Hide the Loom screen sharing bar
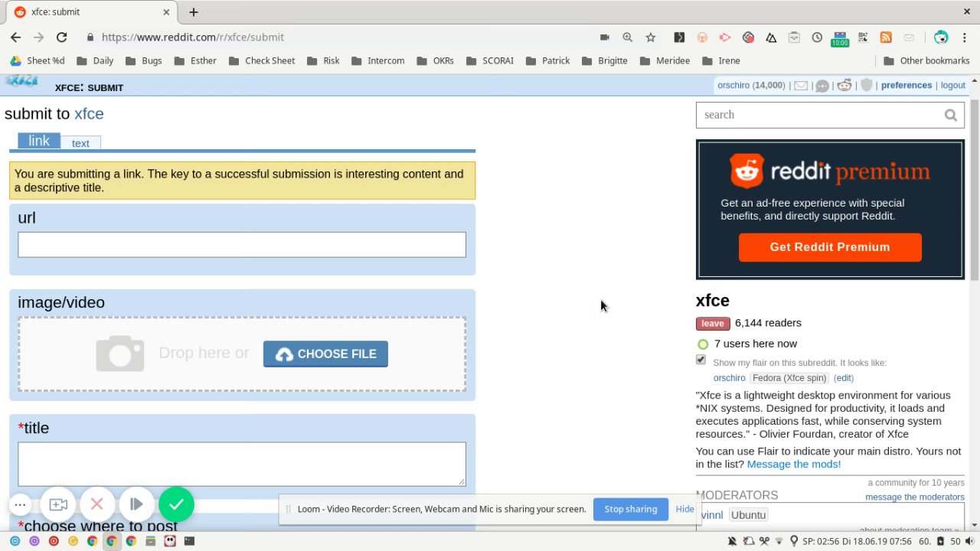The height and width of the screenshot is (551, 980). (684, 509)
